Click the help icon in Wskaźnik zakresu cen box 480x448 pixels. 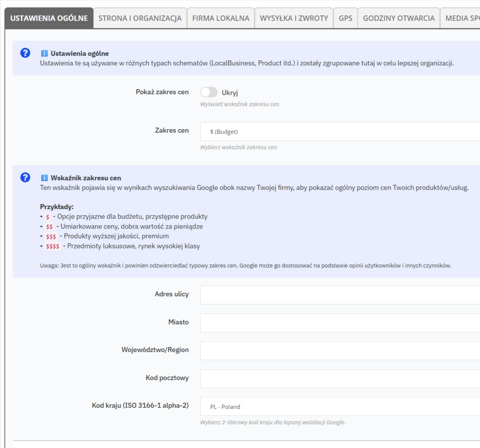25,178
